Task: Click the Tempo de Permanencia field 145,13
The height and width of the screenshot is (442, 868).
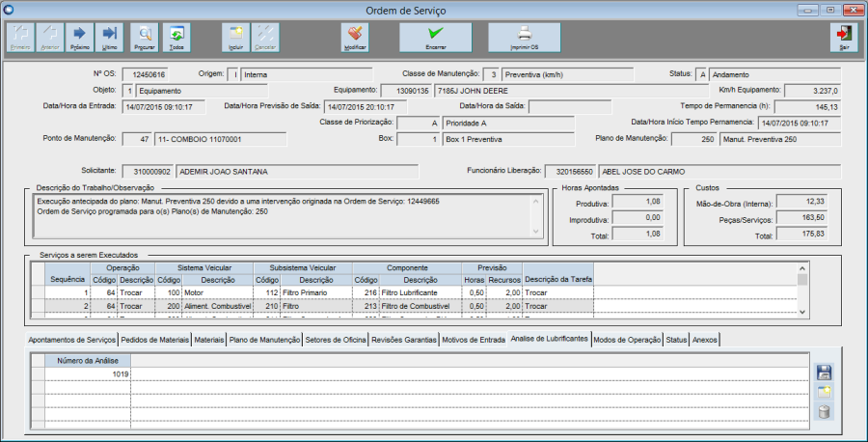Action: pos(807,107)
